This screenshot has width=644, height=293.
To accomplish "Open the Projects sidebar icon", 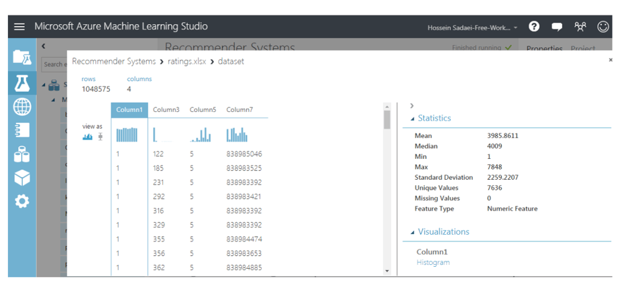I will point(22,58).
